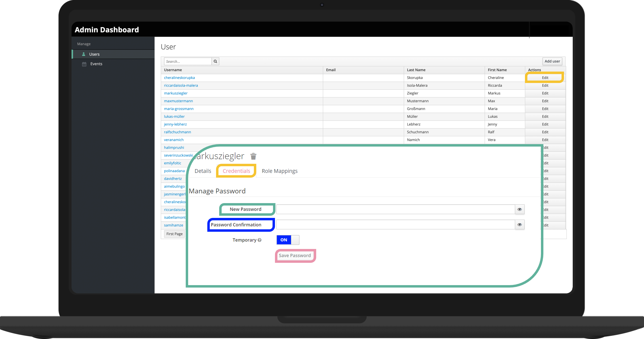
Task: Open maria-grossmann user link
Action: (178, 108)
